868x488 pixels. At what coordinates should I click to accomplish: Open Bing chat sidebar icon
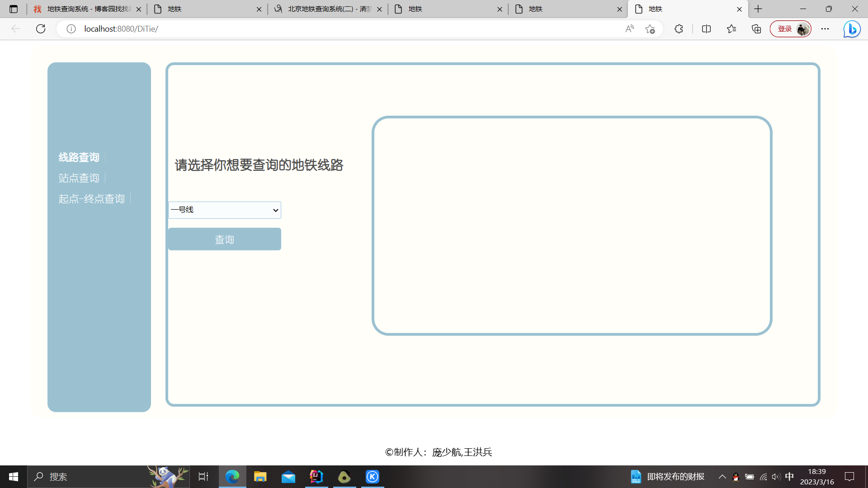[852, 29]
